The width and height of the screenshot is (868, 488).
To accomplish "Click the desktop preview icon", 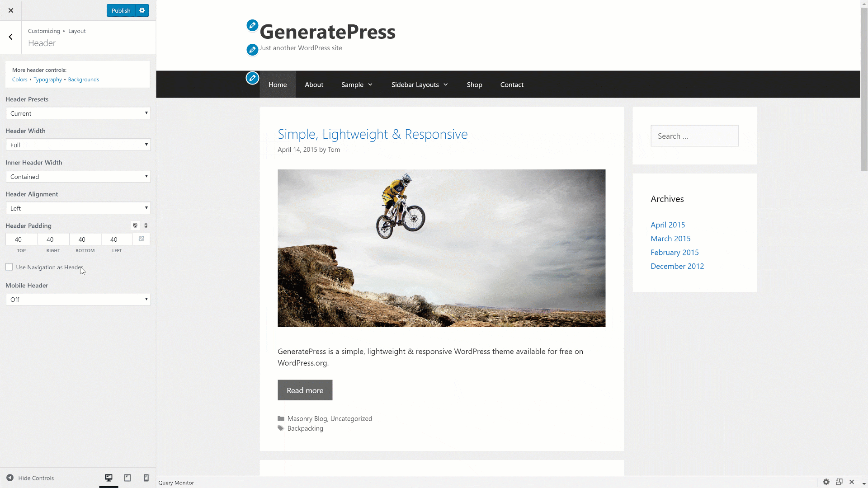I will (x=108, y=478).
